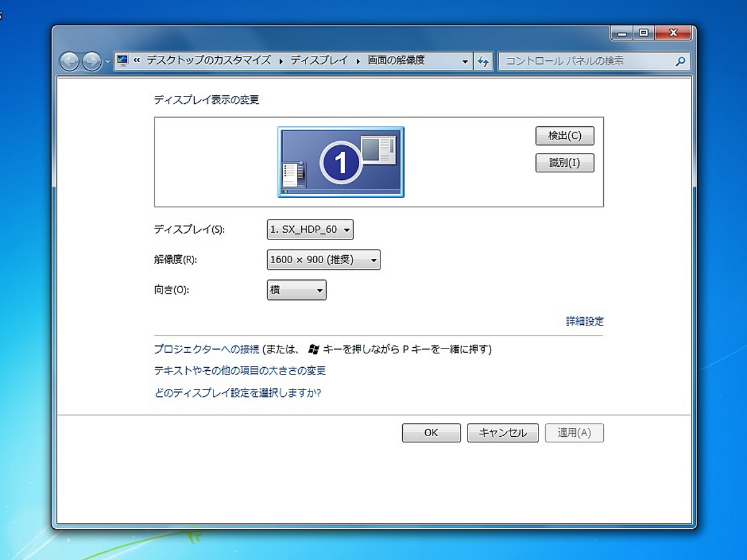Expand the 向き orientation dropdown
The image size is (747, 560).
point(296,290)
